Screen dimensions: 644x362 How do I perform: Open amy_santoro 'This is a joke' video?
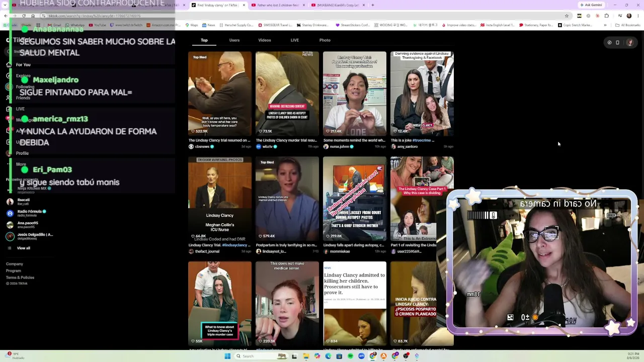pos(422,94)
